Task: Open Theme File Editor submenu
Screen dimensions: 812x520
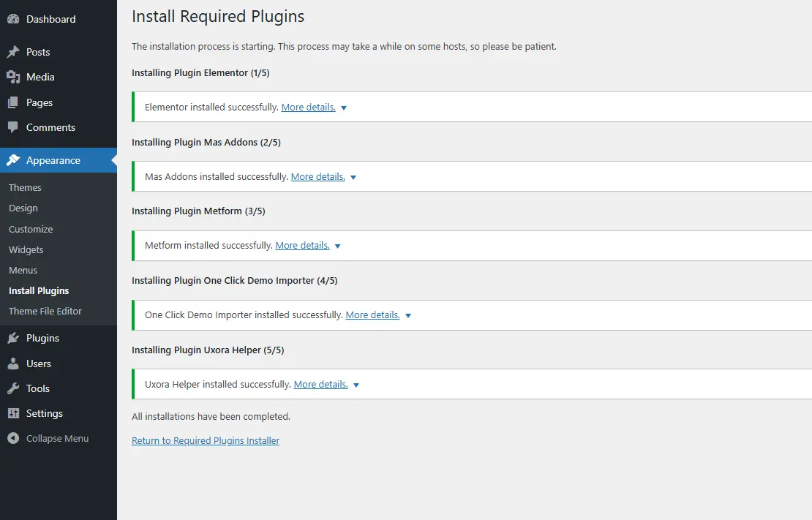Action: pyautogui.click(x=45, y=312)
